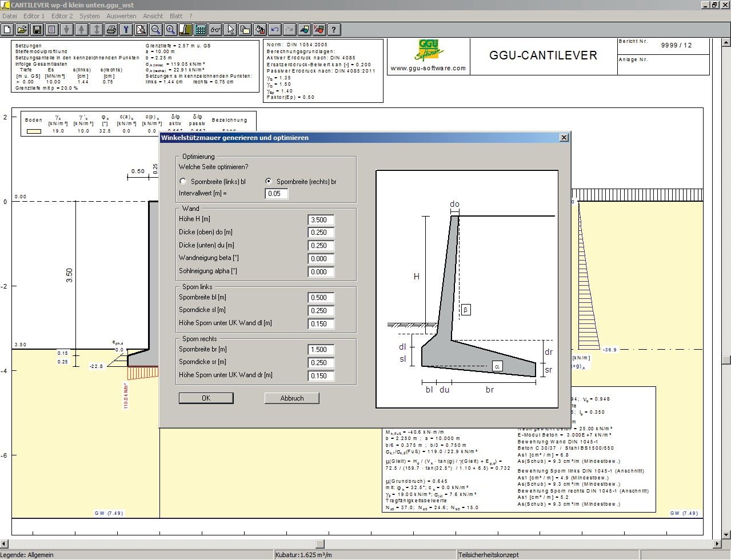Cancel dialog with Abbruch button

click(x=292, y=398)
